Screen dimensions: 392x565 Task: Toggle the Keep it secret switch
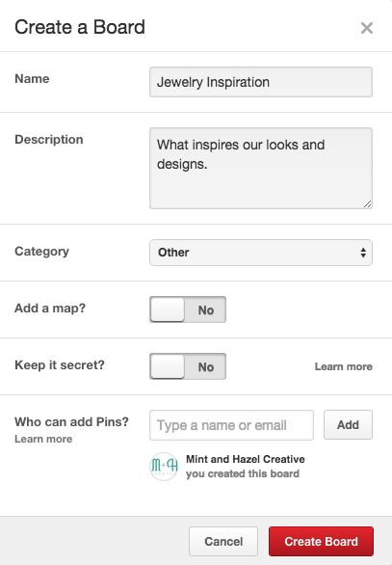(x=188, y=366)
